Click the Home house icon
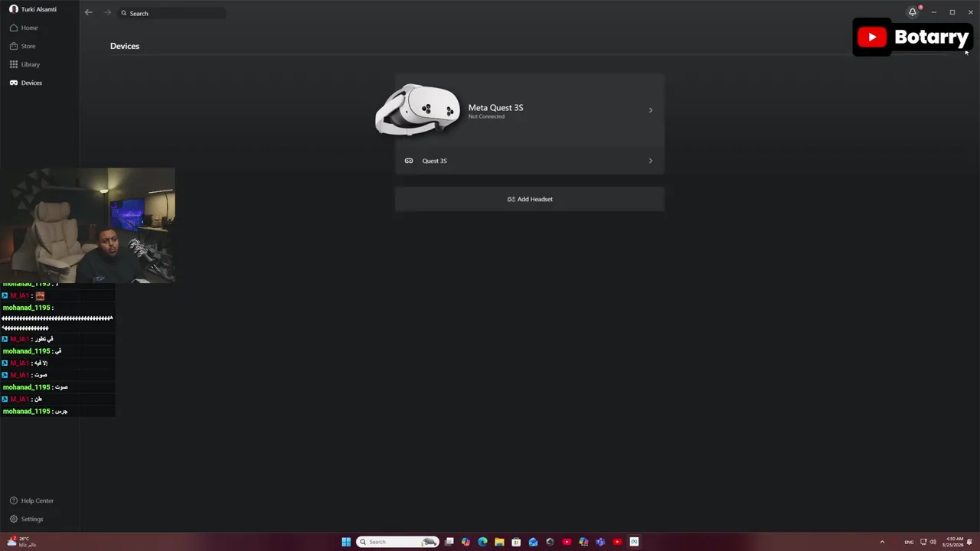The height and width of the screenshot is (551, 980). (13, 28)
